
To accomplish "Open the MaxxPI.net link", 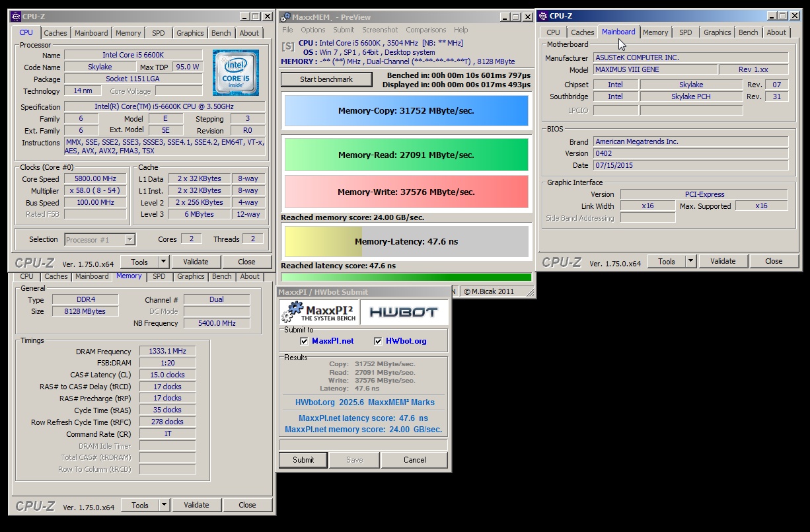I will pyautogui.click(x=332, y=341).
